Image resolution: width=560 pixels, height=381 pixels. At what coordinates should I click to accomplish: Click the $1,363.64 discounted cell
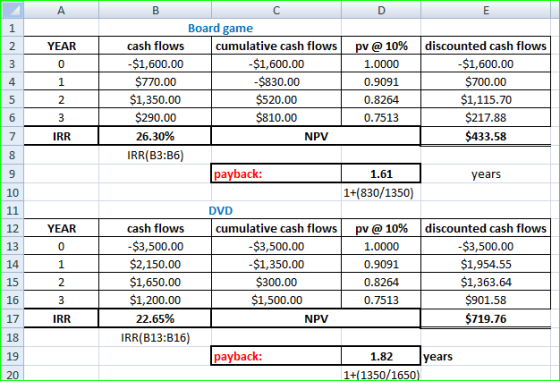[x=486, y=282]
